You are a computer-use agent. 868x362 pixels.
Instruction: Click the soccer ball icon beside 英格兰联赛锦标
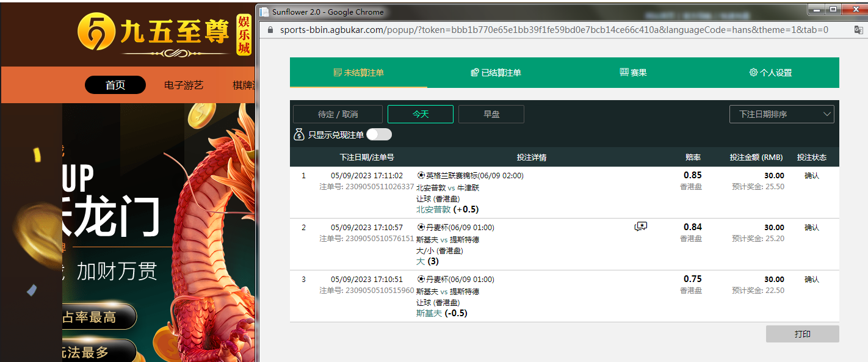point(421,176)
